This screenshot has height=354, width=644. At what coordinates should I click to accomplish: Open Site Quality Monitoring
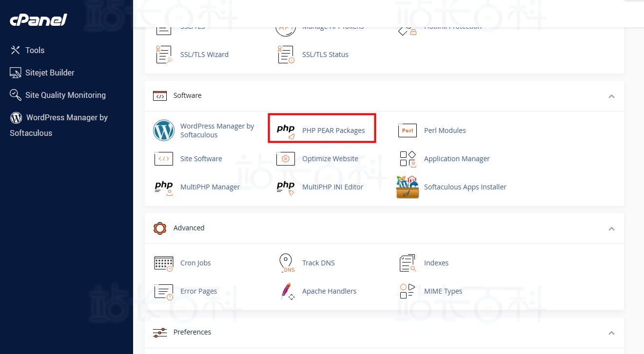65,95
